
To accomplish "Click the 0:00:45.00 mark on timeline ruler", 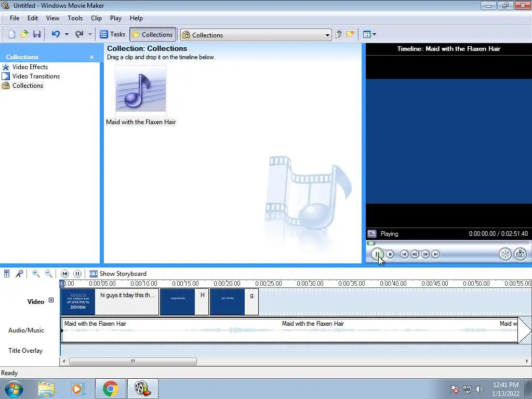I will (x=435, y=284).
